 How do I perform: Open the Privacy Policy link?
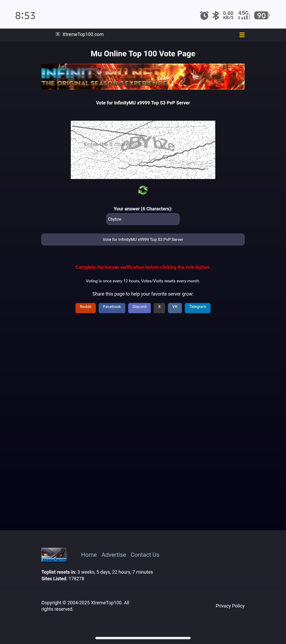click(230, 606)
